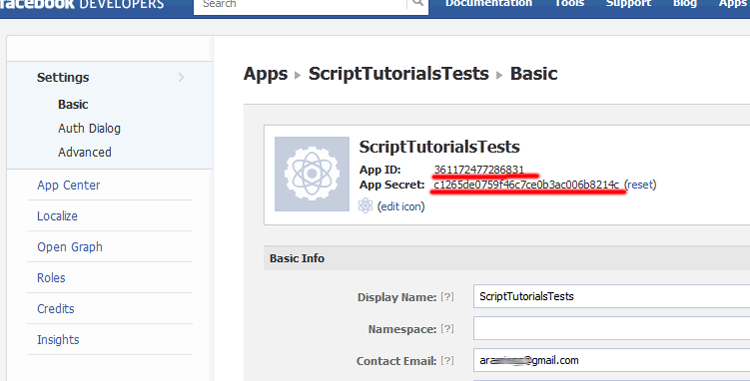Open the Localize page
This screenshot has height=381, width=750.
tap(57, 216)
